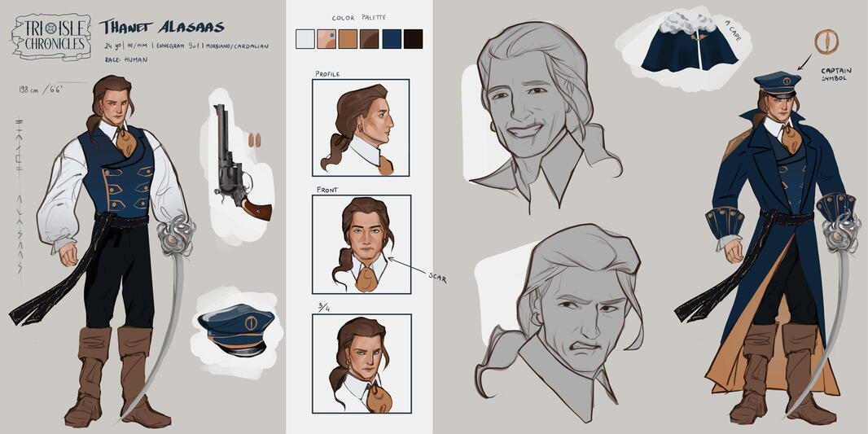Click the 'Race: Human' text
This screenshot has height=434, width=868.
pos(126,59)
